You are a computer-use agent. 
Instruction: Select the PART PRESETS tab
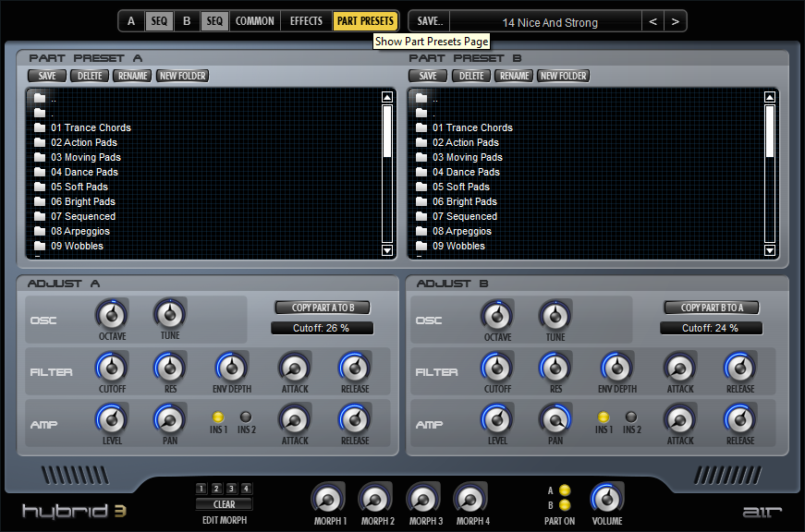click(x=366, y=21)
